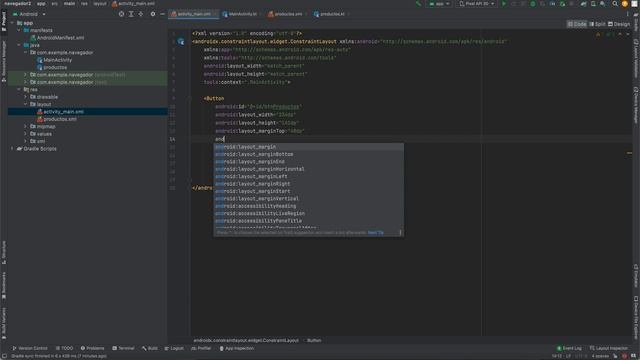Screen dimensions: 640x360
Task: Click the Debug app bug icon
Action: point(533,4)
